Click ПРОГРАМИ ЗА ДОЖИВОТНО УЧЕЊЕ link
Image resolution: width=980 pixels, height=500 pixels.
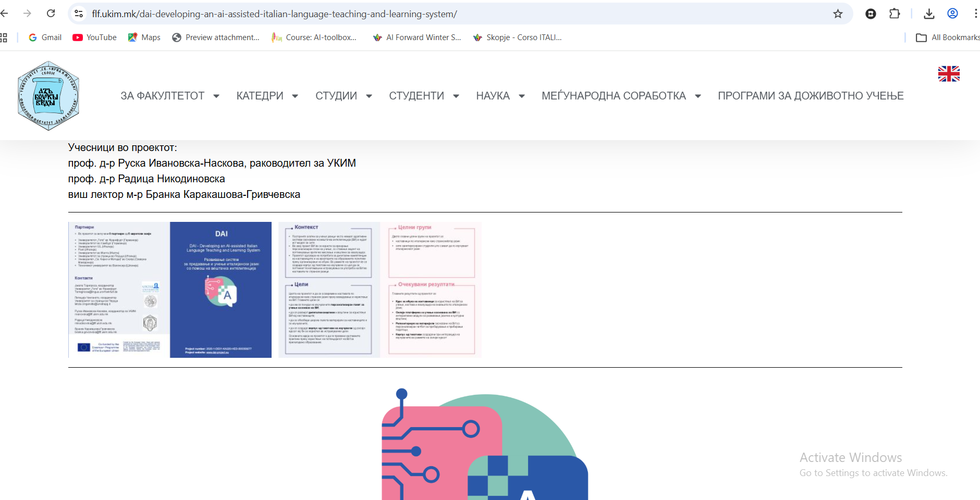click(x=811, y=96)
